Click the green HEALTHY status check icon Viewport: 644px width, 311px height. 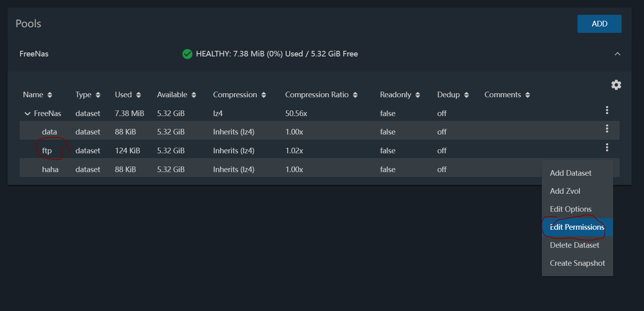tap(187, 54)
